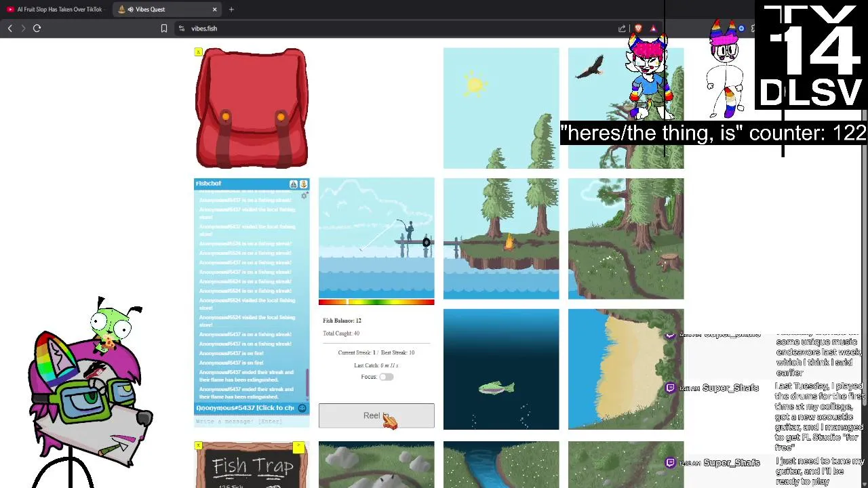Click the swimming fish in underwater tile
868x488 pixels.
click(496, 388)
